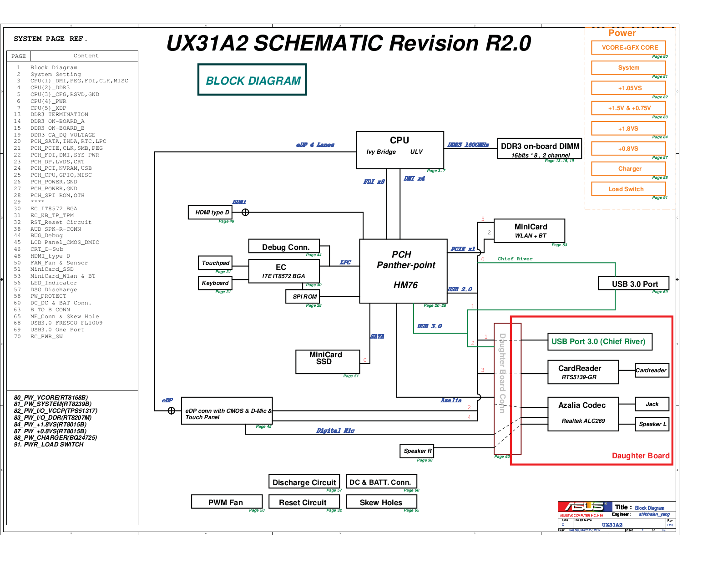Click the red Daughter Board label

pos(641,456)
